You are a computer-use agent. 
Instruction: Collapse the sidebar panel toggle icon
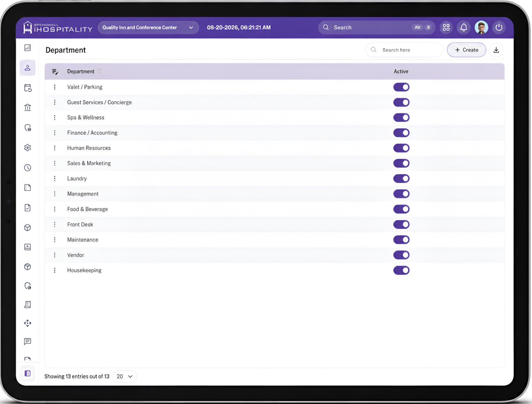click(28, 373)
